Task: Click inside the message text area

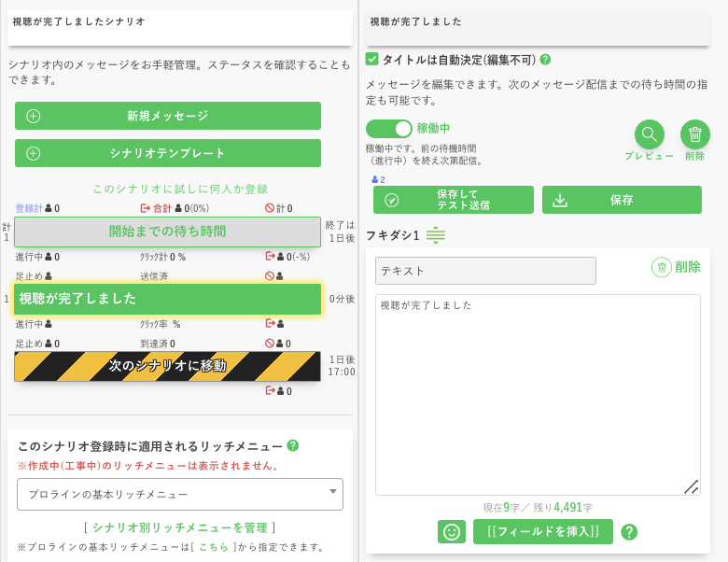Action: [x=538, y=394]
